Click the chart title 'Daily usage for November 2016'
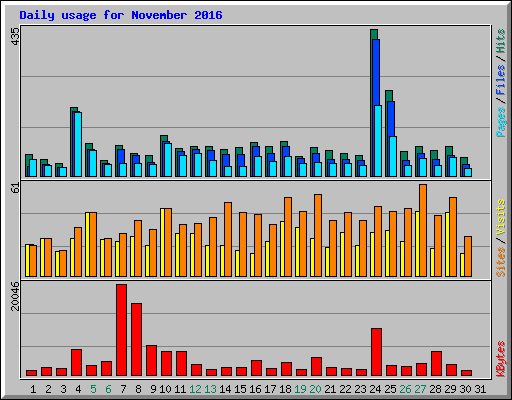The width and height of the screenshot is (512, 400). click(121, 15)
